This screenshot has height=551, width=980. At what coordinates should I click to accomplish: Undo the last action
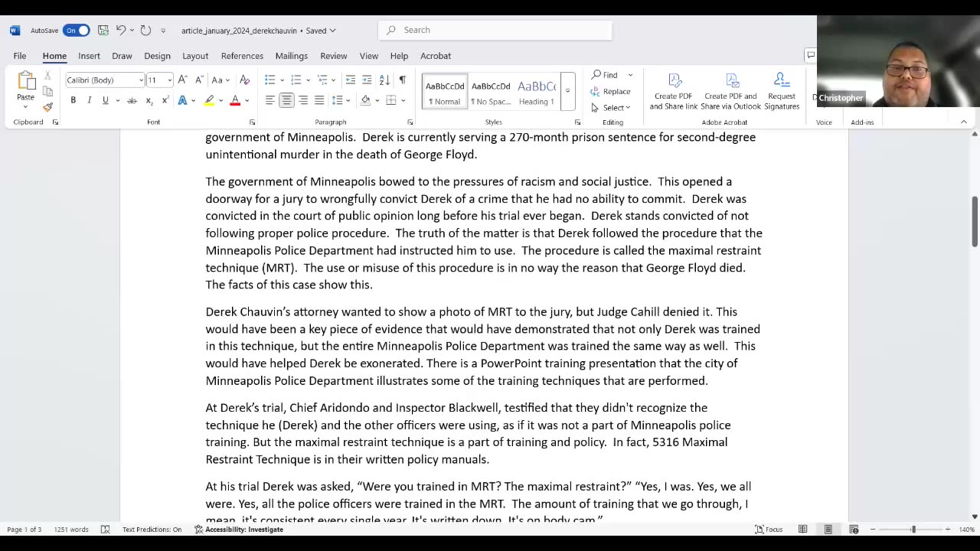coord(121,31)
